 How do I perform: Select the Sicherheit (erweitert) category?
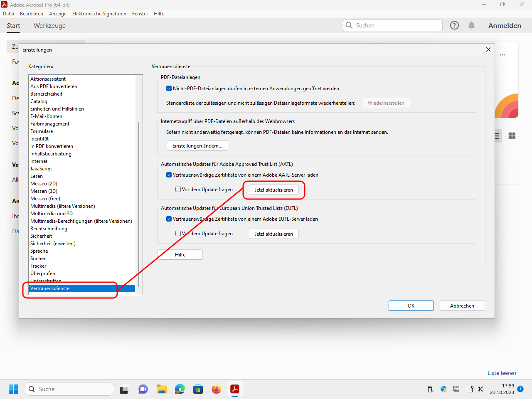tap(53, 244)
